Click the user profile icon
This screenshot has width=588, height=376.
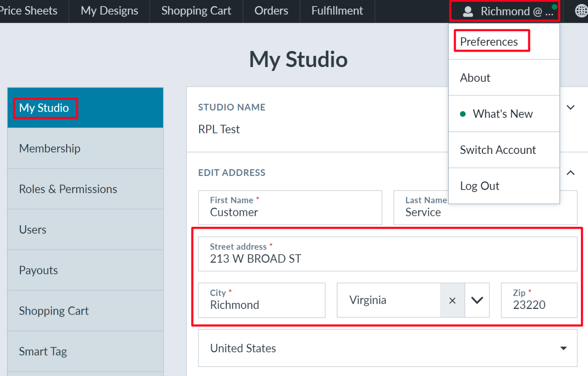coord(468,11)
